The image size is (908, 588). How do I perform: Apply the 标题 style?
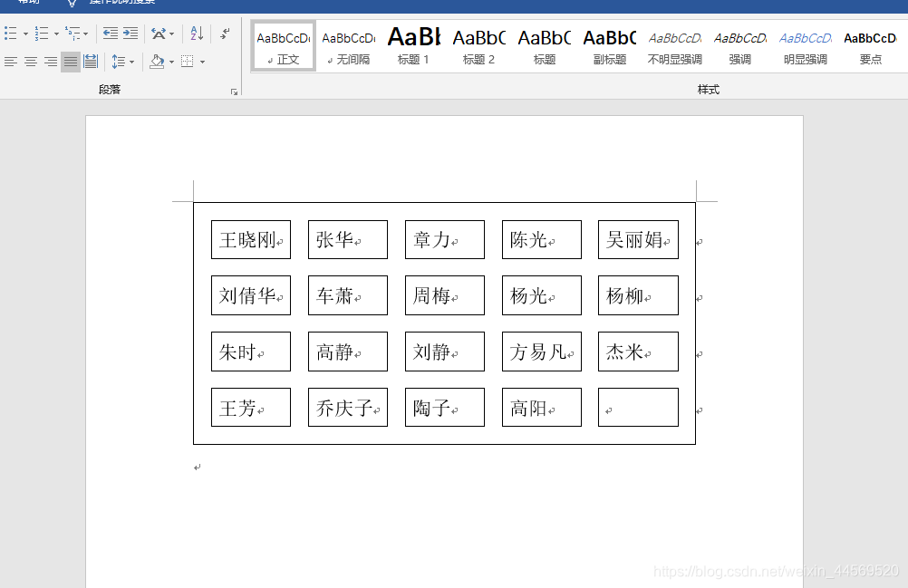[545, 47]
